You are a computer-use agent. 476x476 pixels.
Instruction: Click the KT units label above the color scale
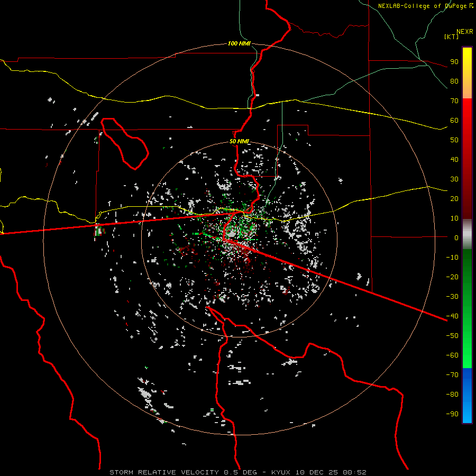click(452, 36)
